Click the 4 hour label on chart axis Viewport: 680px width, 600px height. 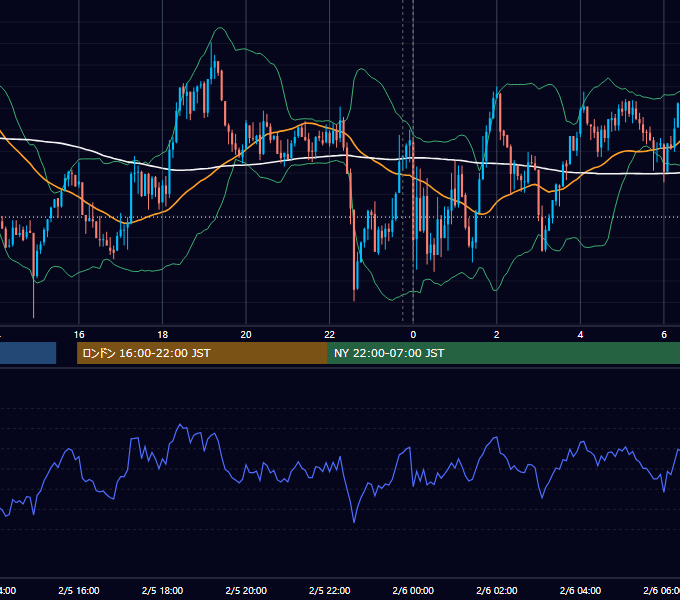click(x=580, y=335)
